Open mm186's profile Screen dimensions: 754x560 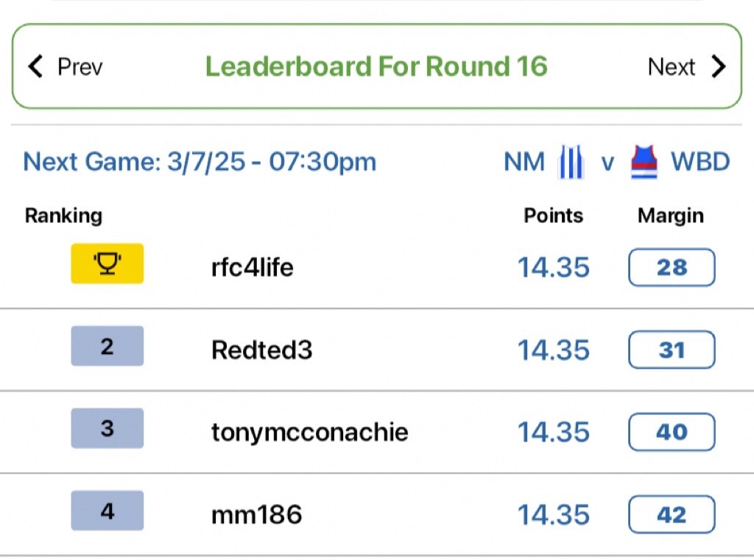coord(256,515)
